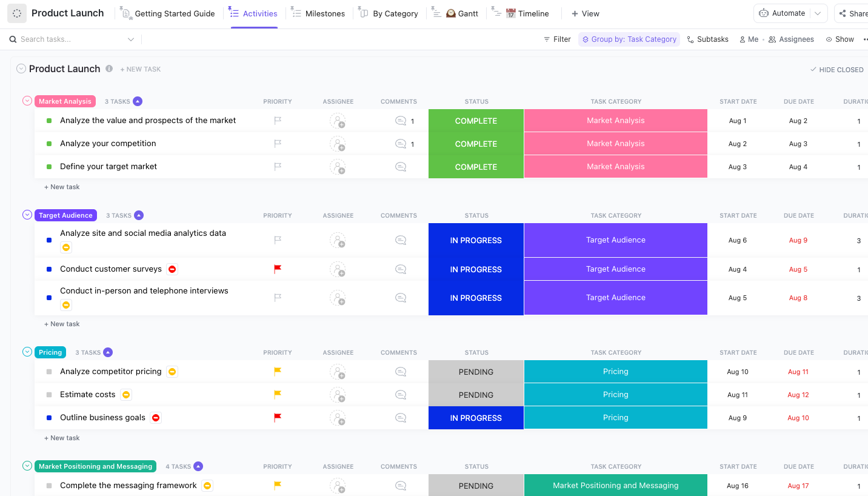Image resolution: width=868 pixels, height=496 pixels.
Task: Click the red priority flag on Conduct customer surveys
Action: point(277,269)
